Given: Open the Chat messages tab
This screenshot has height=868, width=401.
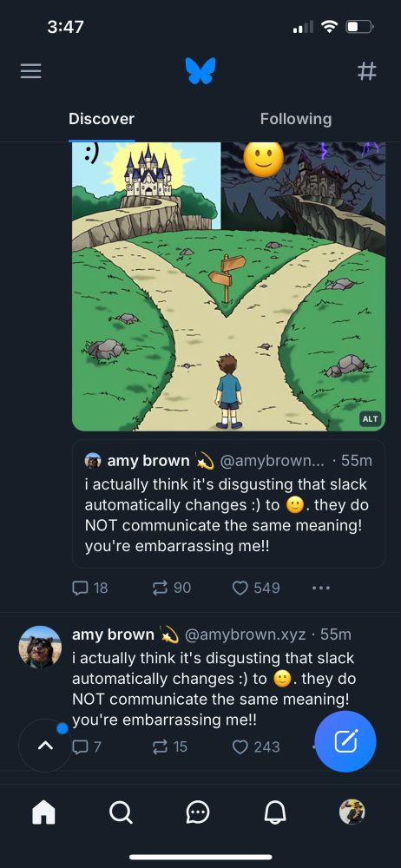Looking at the screenshot, I should (x=197, y=812).
